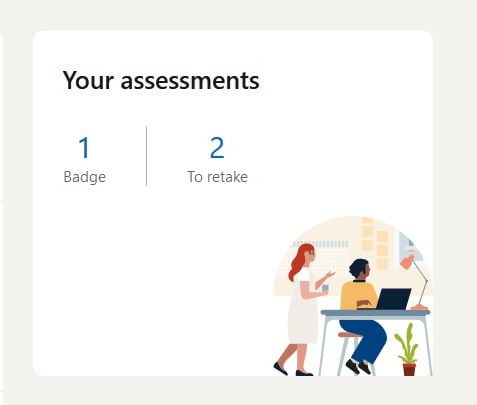
Task: Select the dark laptop in the illustration
Action: pos(393,299)
